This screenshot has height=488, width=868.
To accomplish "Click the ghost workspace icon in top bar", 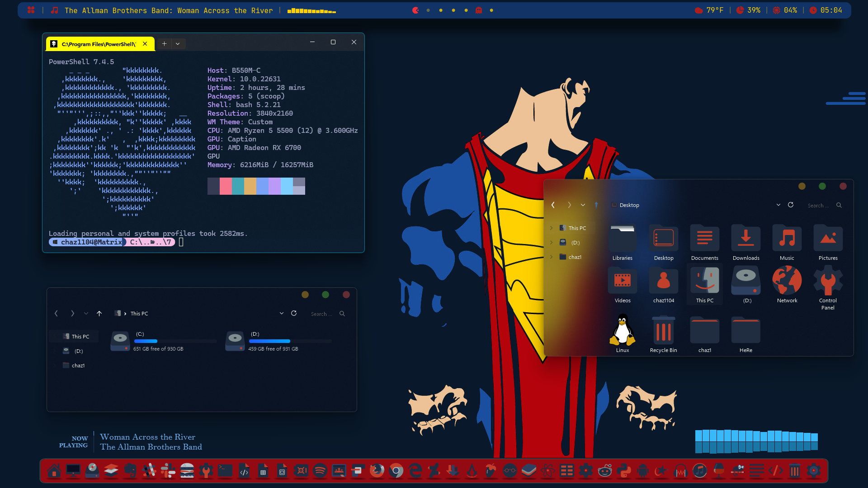I will click(x=479, y=10).
